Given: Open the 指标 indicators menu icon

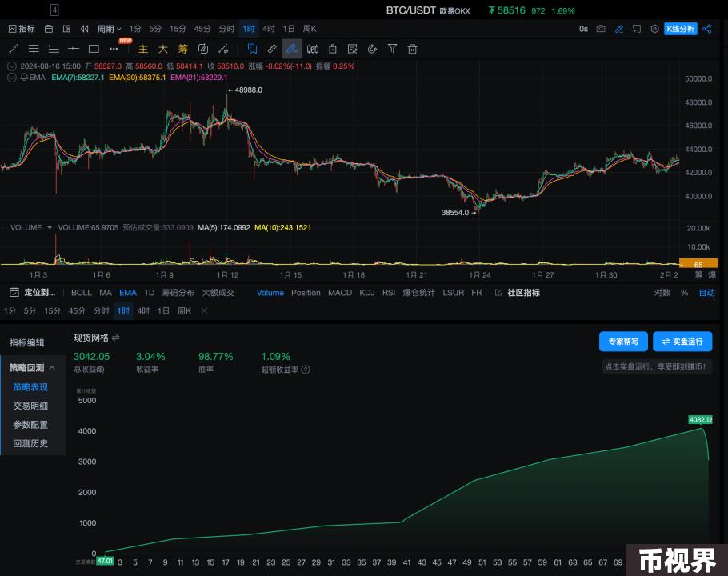Looking at the screenshot, I should pos(13,29).
